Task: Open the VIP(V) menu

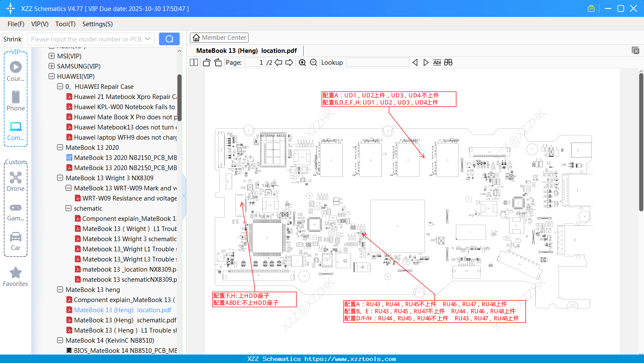Action: (40, 24)
